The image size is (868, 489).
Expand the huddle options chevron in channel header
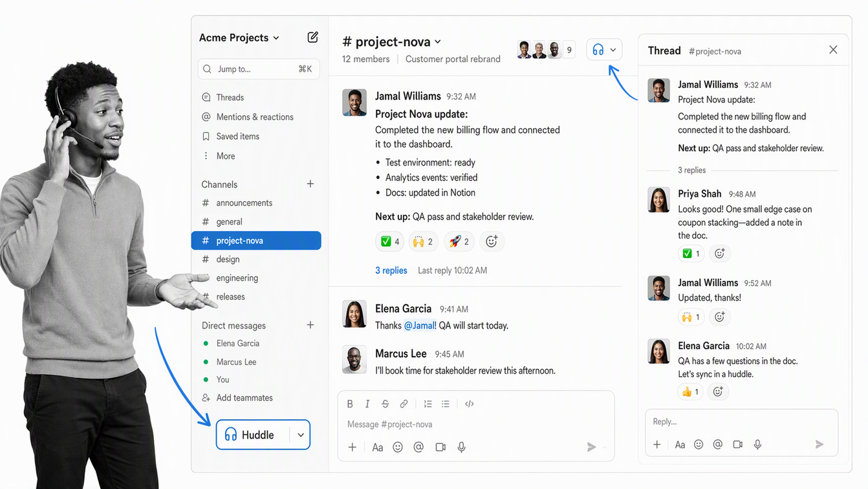(x=613, y=50)
